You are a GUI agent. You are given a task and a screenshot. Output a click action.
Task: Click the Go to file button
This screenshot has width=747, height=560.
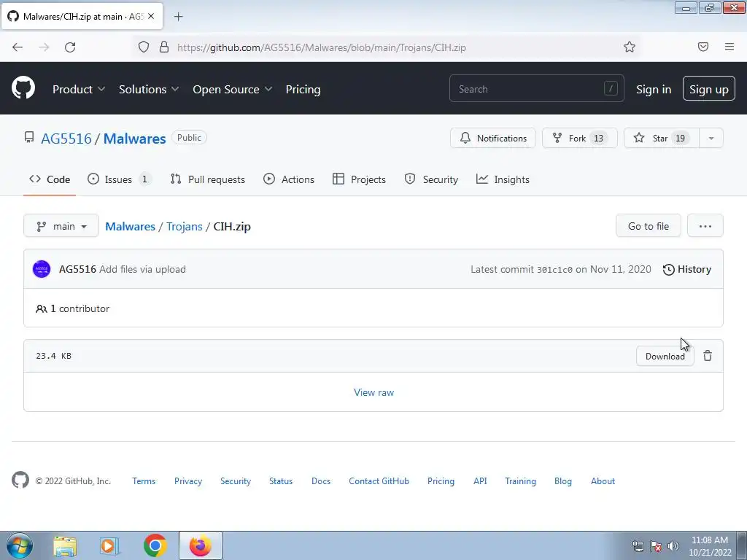[x=649, y=226]
